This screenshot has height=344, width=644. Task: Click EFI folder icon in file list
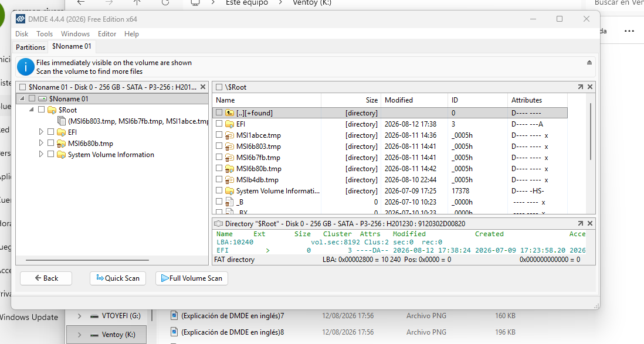(229, 124)
